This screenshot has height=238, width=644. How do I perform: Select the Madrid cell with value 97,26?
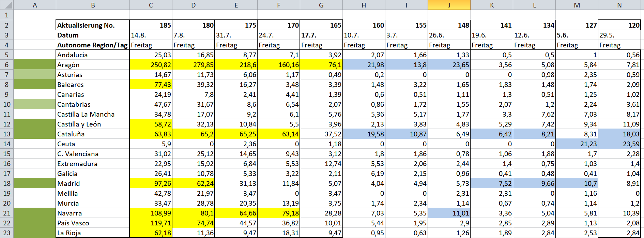coord(151,183)
